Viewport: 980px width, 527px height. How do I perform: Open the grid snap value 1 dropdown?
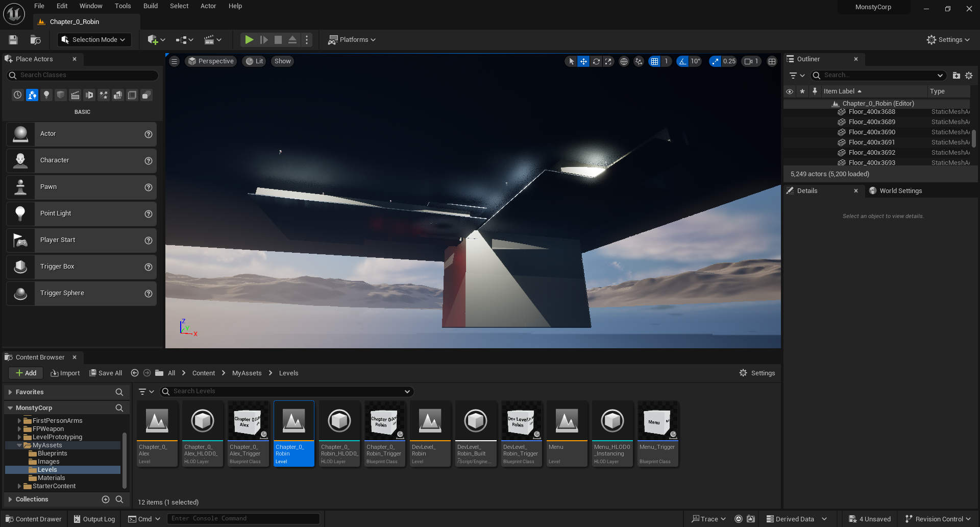click(x=666, y=61)
